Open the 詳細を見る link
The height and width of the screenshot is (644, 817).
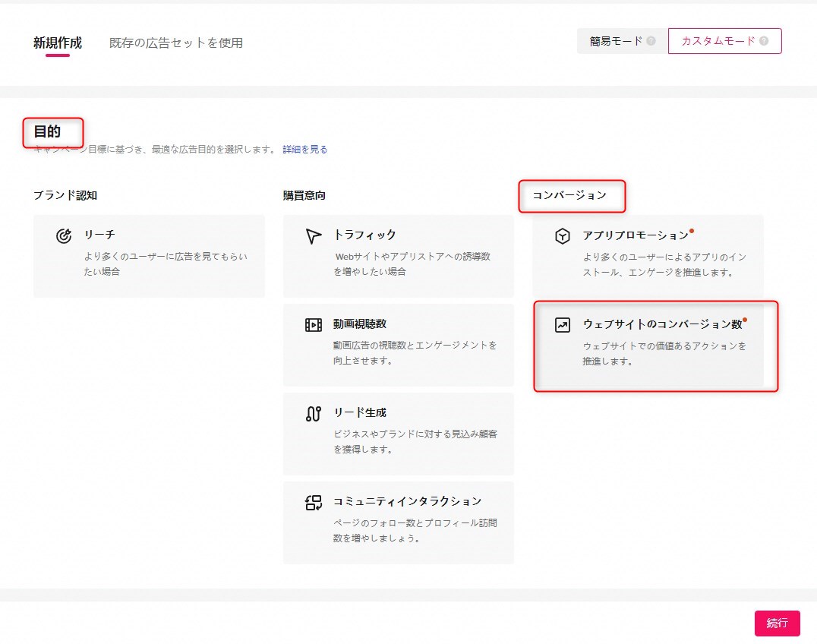click(305, 150)
